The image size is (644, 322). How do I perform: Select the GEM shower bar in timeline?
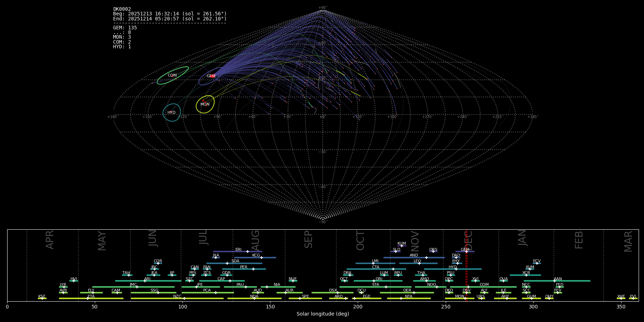[x=465, y=252]
